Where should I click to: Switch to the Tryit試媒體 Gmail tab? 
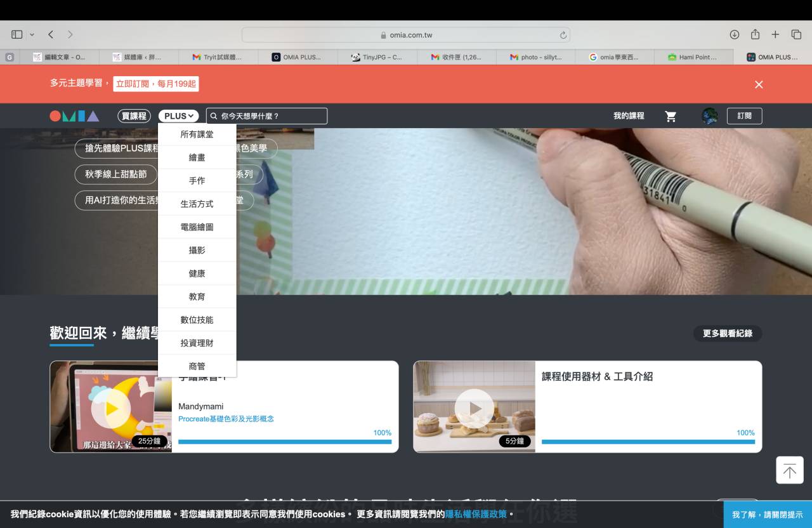pyautogui.click(x=218, y=57)
